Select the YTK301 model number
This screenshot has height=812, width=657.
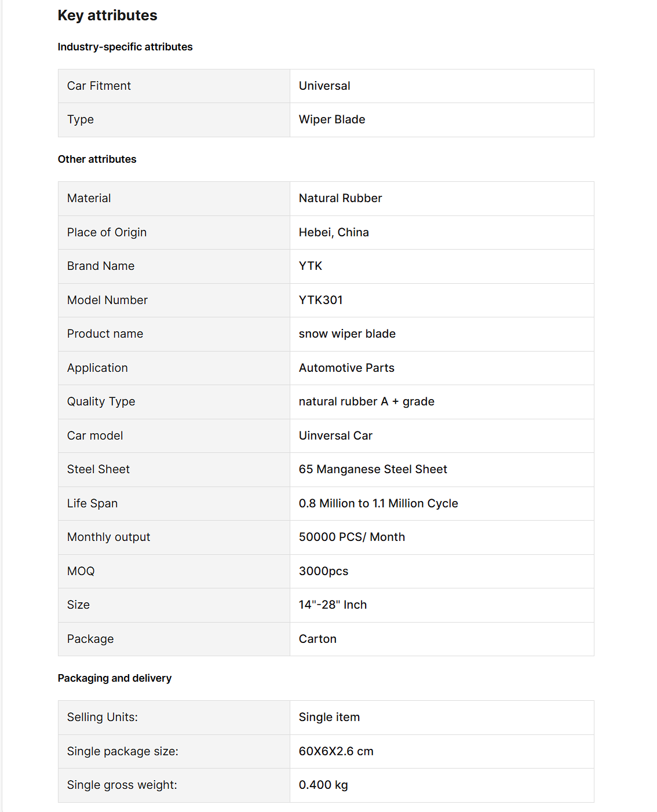tap(320, 300)
